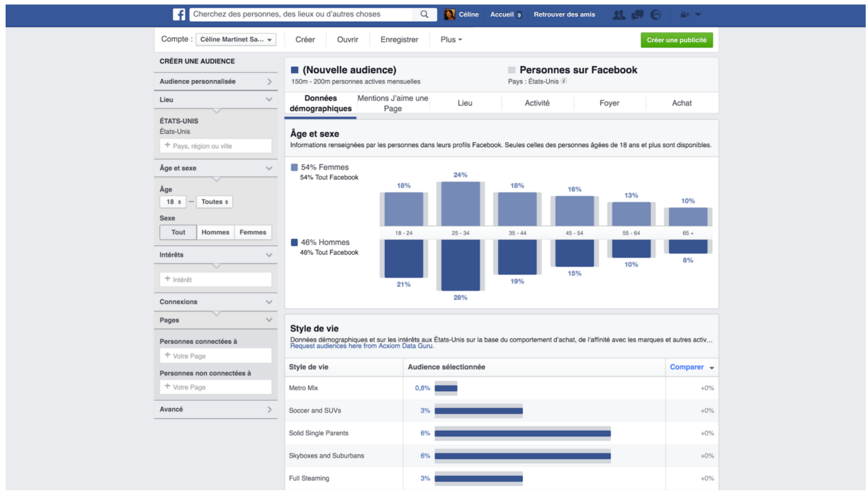
Task: Click plus icon in Personnes connectées field
Action: (x=167, y=355)
